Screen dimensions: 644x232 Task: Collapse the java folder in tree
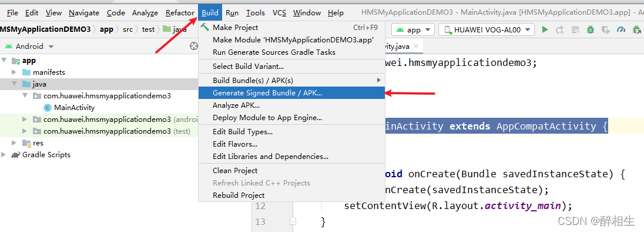pos(14,84)
